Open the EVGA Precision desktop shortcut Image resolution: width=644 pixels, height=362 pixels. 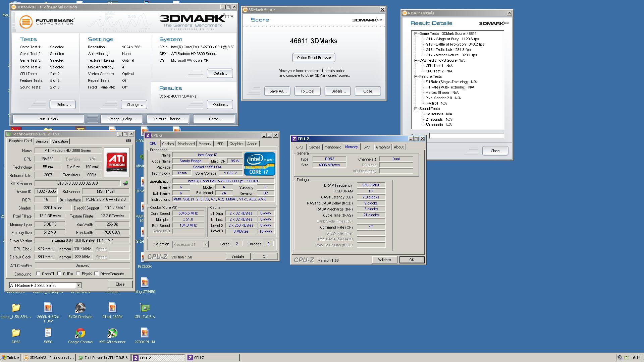[x=80, y=311]
